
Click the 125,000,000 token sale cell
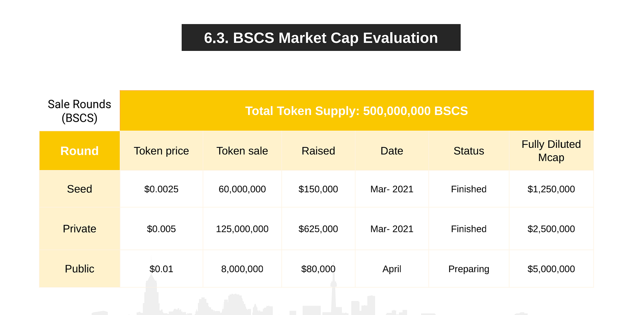(x=242, y=229)
